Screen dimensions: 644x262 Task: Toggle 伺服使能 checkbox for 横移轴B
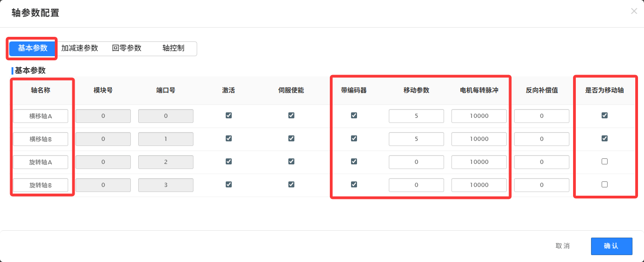pyautogui.click(x=291, y=139)
